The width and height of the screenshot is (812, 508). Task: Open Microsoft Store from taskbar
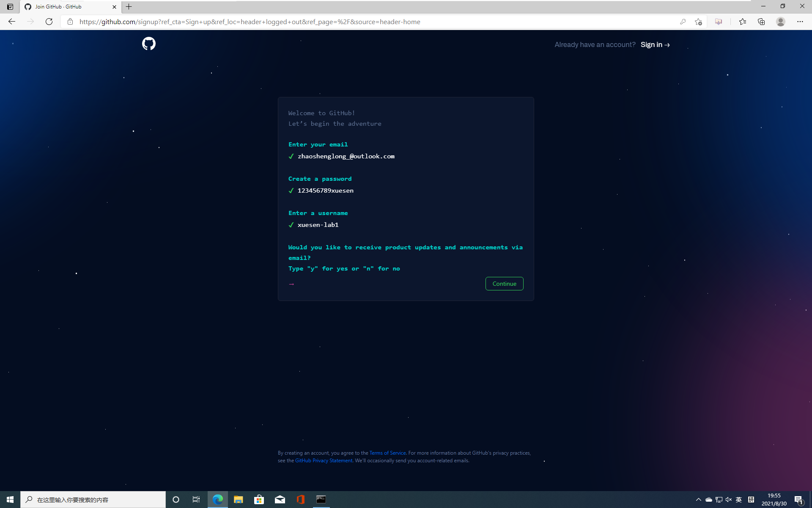[x=259, y=500]
